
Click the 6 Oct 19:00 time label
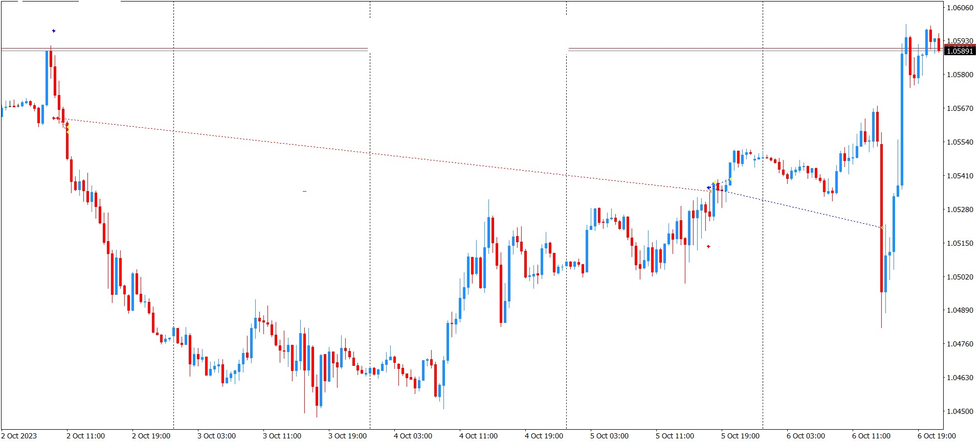tap(937, 436)
